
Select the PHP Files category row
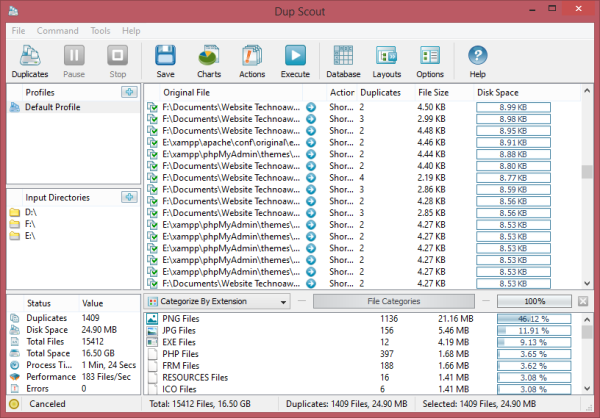pyautogui.click(x=360, y=354)
